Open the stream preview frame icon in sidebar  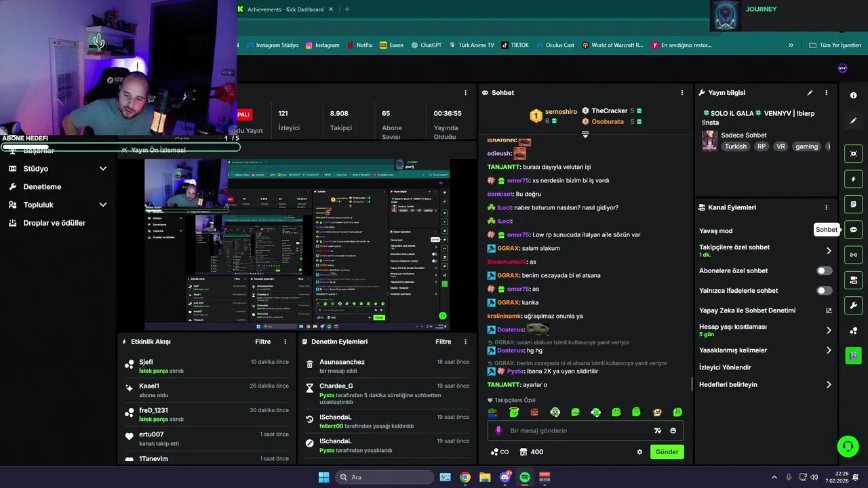[x=853, y=154]
